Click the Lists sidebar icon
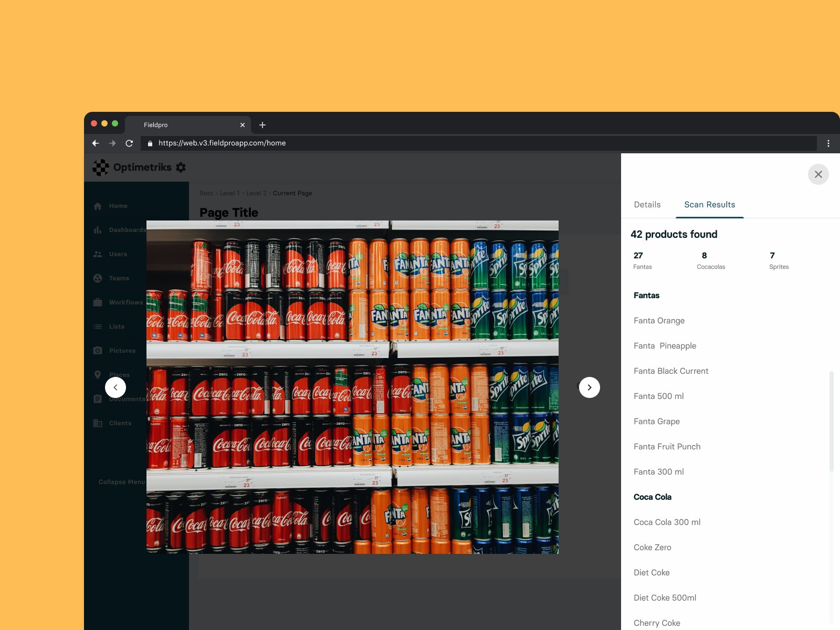The image size is (840, 630). pos(98,327)
